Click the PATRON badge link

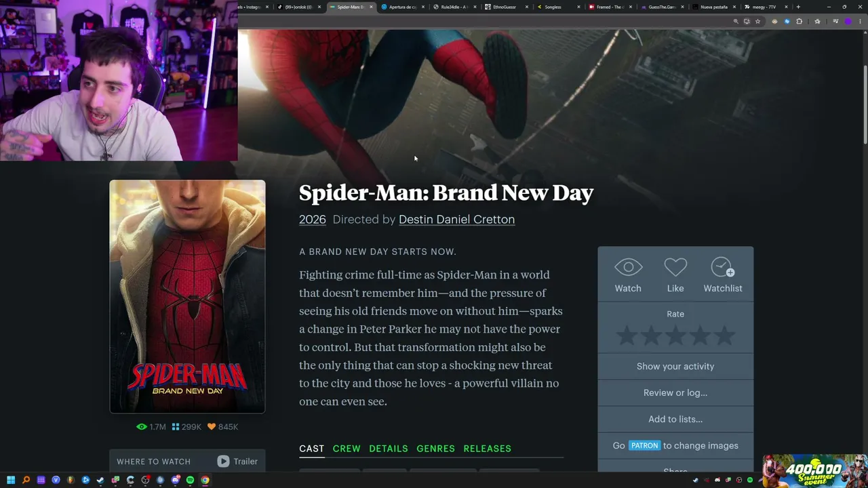click(644, 445)
